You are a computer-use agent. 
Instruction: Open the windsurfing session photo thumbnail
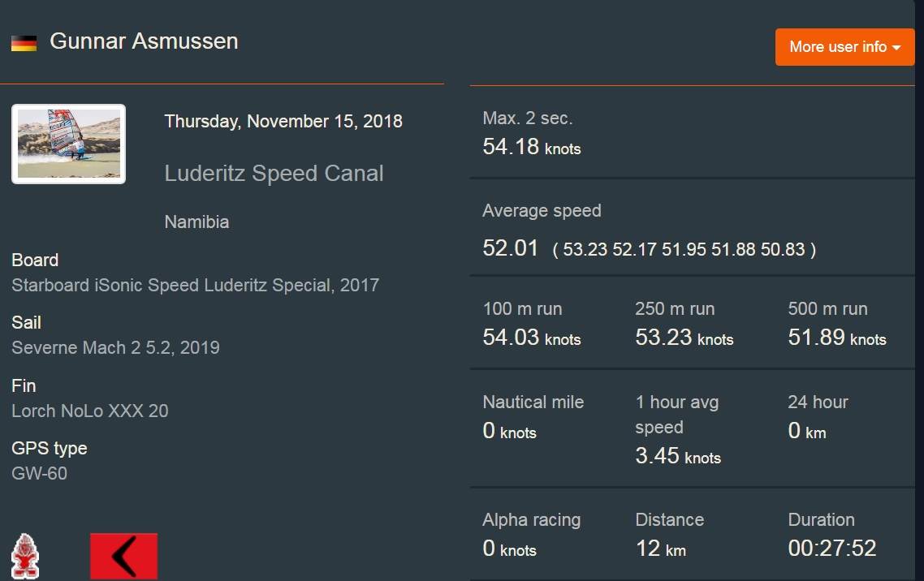[x=69, y=144]
